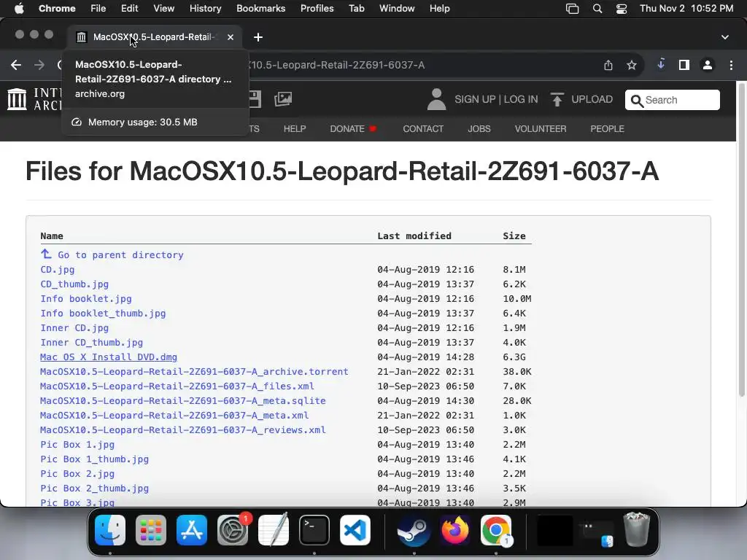The height and width of the screenshot is (560, 747).
Task: Open Launchpad from the Dock
Action: coord(151,530)
